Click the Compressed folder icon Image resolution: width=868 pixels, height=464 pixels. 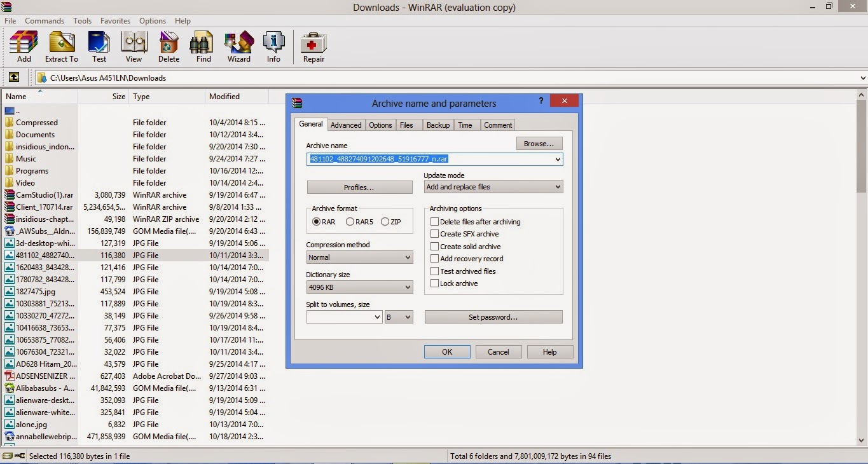tap(10, 123)
